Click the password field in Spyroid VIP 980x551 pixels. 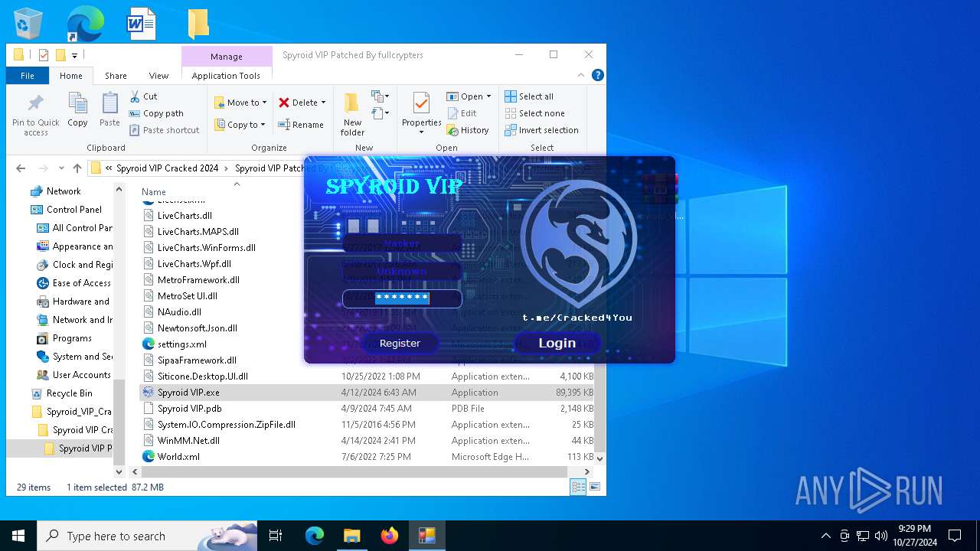[x=402, y=298]
